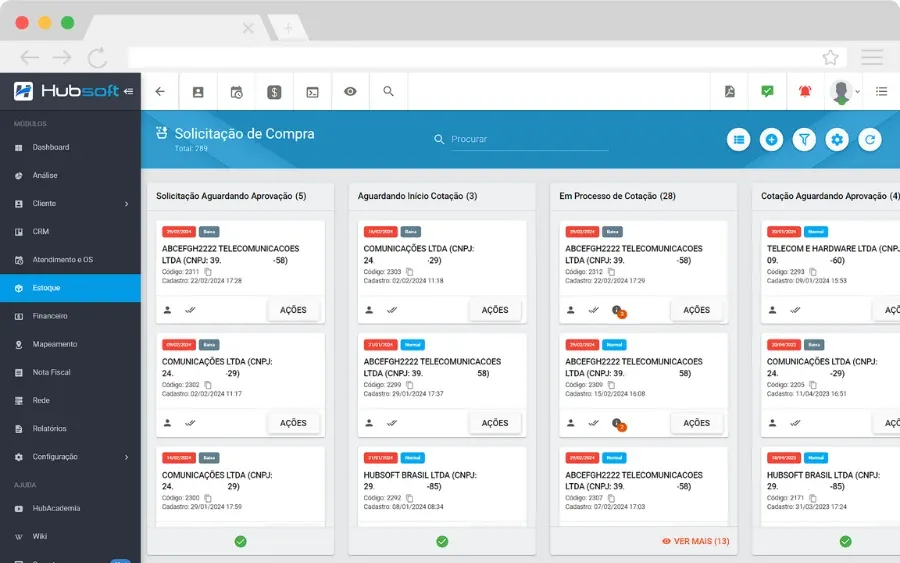The height and width of the screenshot is (563, 900).
Task: Open AÇÕES for request código 2302
Action: pyautogui.click(x=293, y=423)
